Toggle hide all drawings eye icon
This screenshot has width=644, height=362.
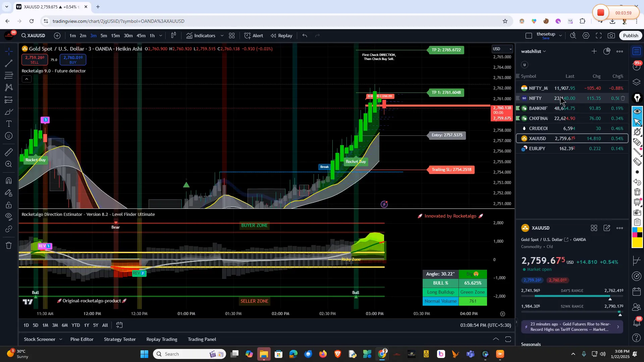point(9,216)
